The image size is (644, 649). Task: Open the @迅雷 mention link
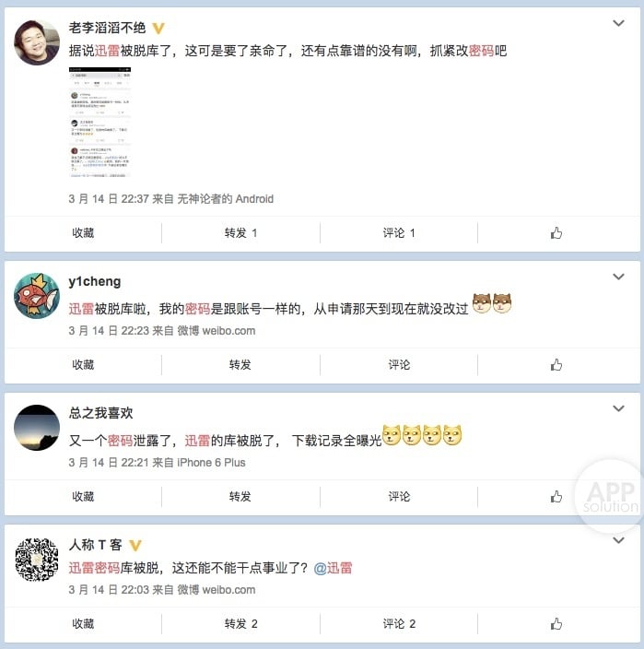(333, 568)
